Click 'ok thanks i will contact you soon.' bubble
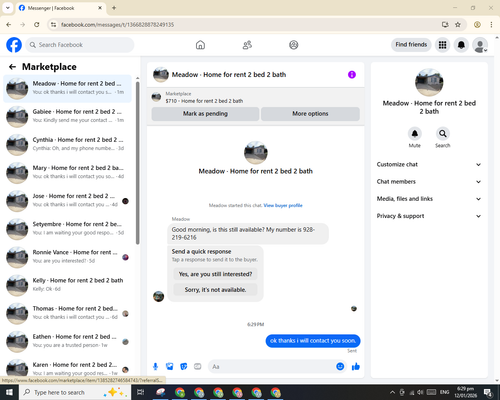The image size is (500, 400). pyautogui.click(x=313, y=341)
